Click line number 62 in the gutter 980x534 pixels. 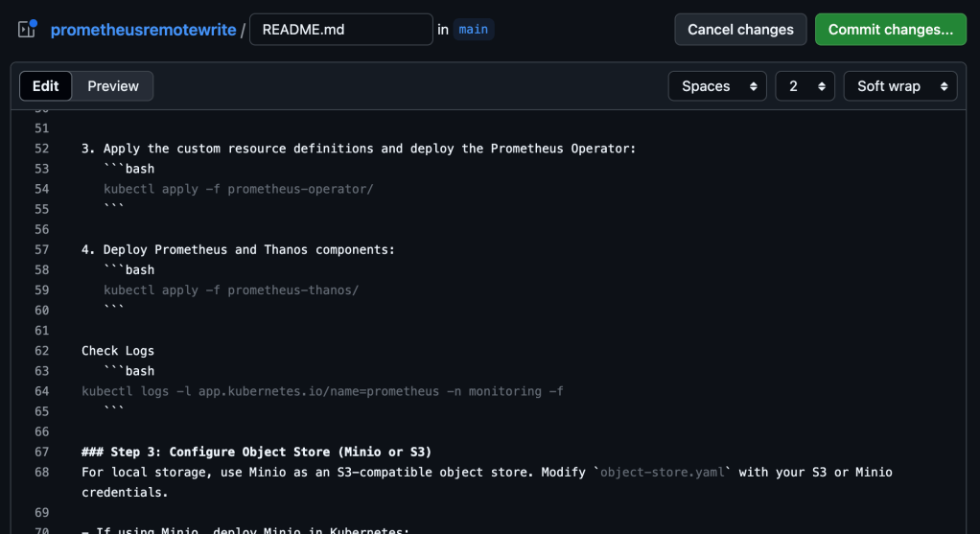42,351
